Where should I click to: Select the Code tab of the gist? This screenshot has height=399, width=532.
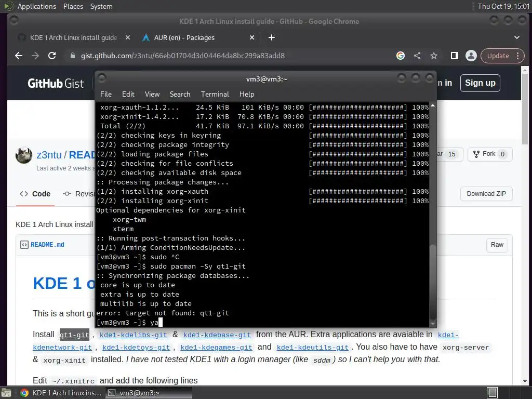click(35, 194)
